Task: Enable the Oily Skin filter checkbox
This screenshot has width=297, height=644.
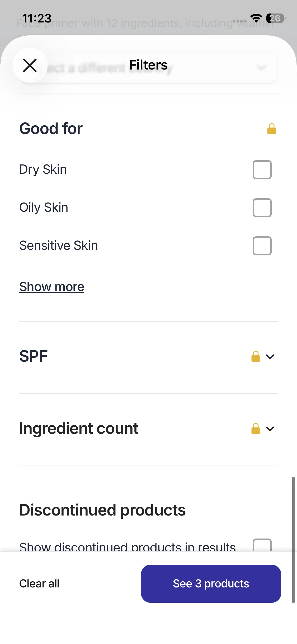Action: [x=262, y=208]
